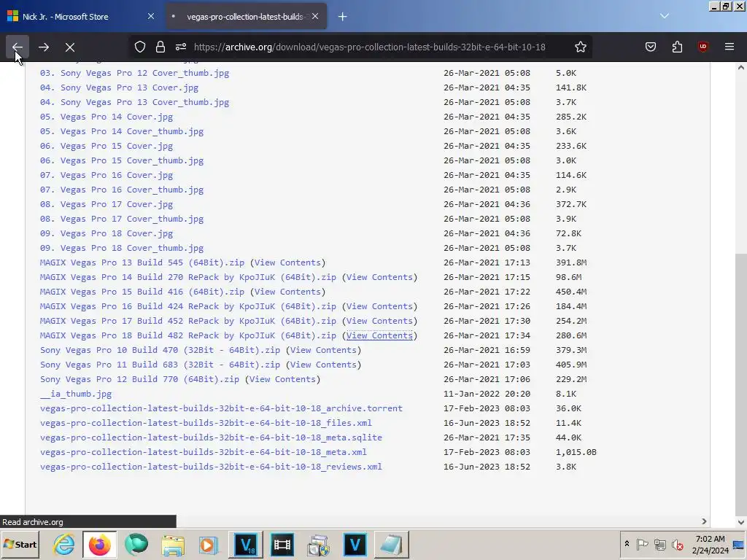Open 05. Vegas Pro 14 Cover.jpg
This screenshot has width=747, height=560.
point(107,117)
